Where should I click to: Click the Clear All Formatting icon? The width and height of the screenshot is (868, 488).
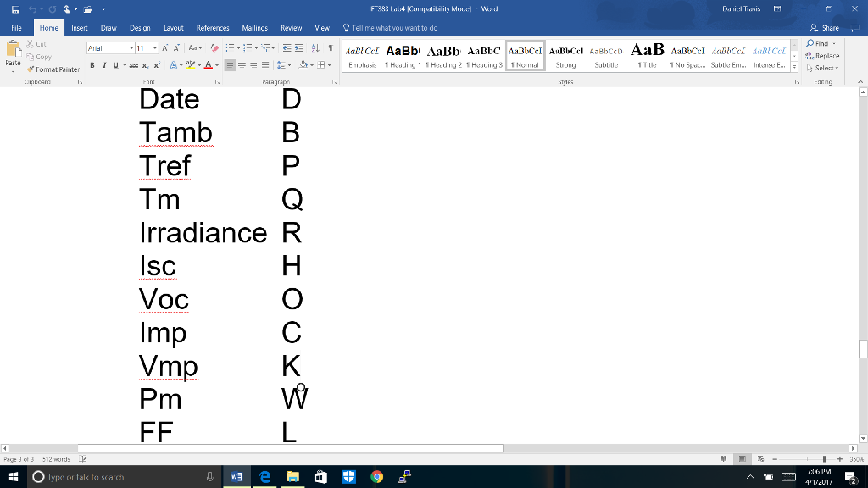pyautogui.click(x=214, y=49)
